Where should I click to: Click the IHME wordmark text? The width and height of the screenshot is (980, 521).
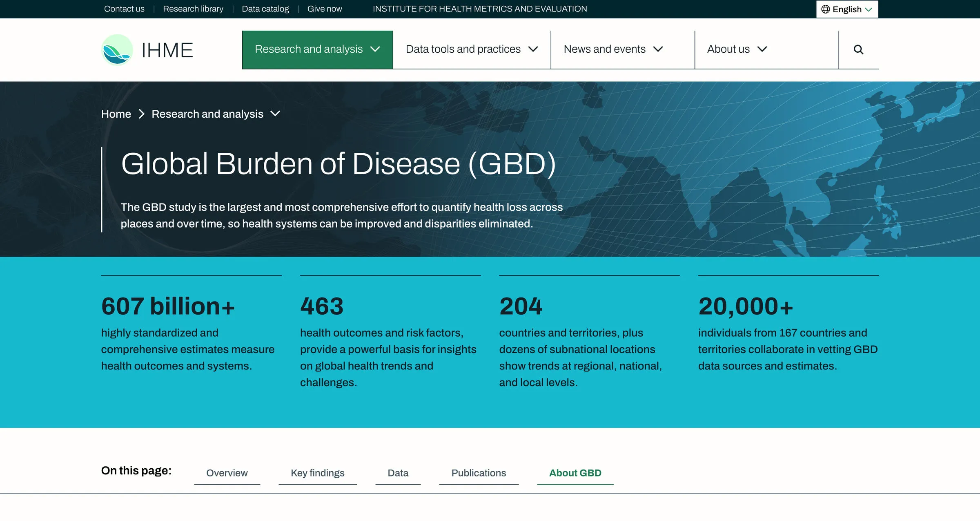click(167, 50)
